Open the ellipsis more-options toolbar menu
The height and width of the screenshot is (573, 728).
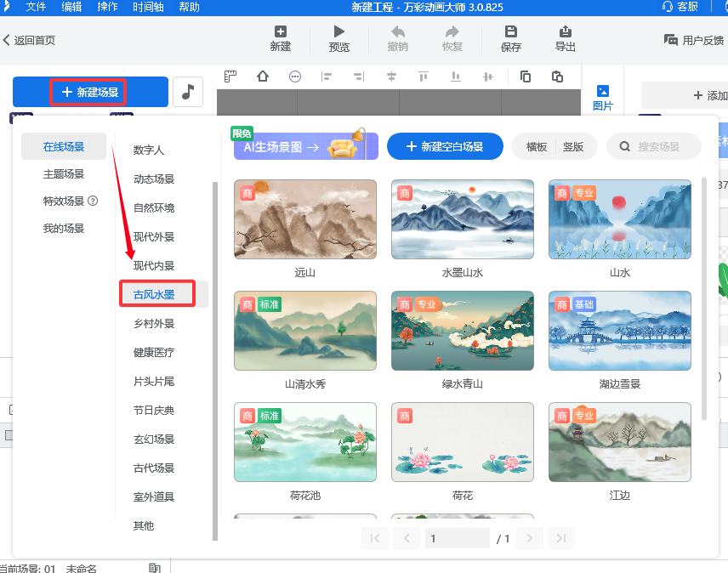point(294,77)
